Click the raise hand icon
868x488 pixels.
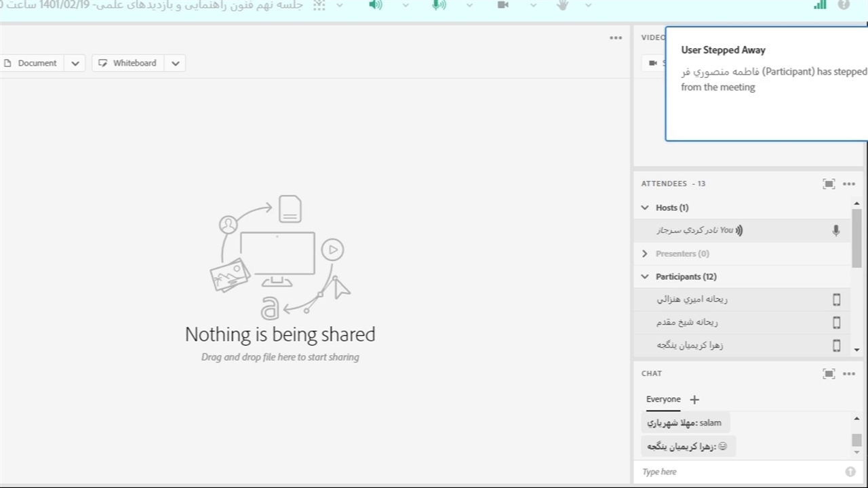coord(562,5)
